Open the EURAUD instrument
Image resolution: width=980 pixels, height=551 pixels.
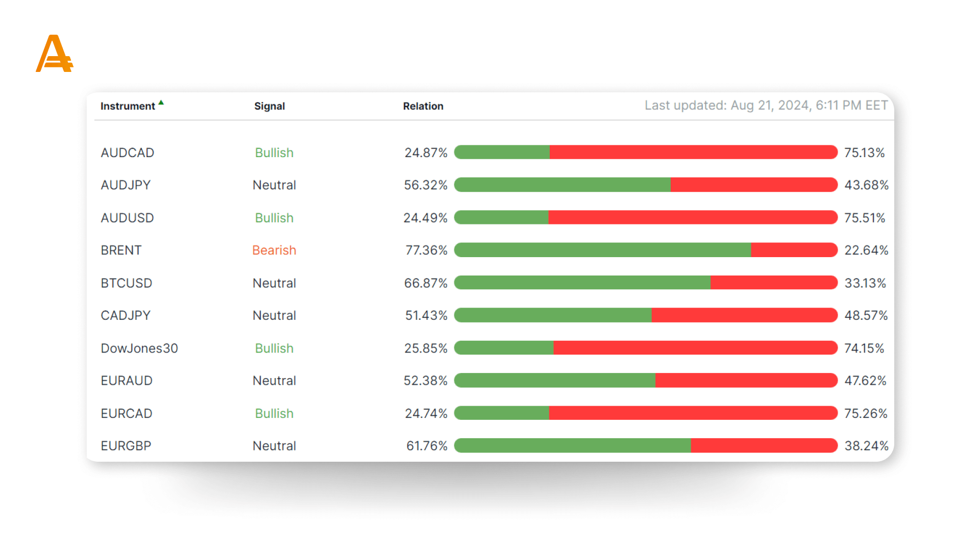click(127, 381)
